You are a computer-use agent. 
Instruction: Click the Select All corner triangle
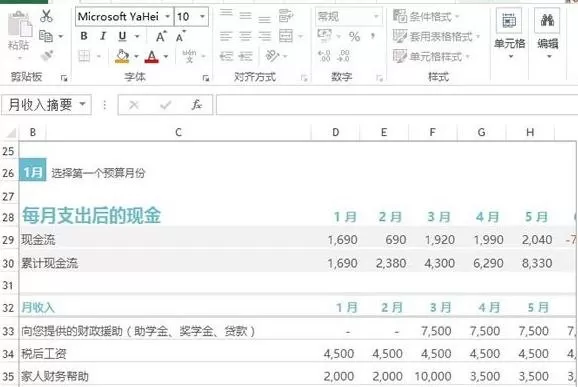11,133
